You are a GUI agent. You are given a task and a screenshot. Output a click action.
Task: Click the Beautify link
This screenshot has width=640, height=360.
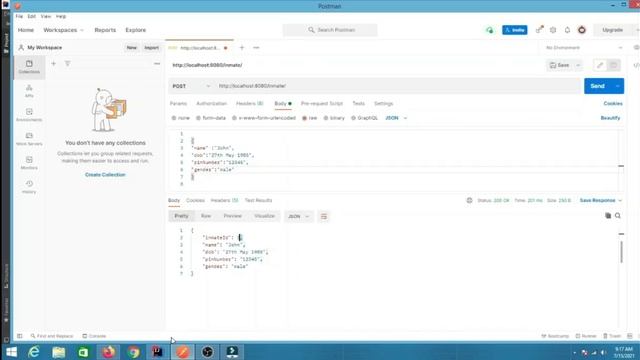610,118
